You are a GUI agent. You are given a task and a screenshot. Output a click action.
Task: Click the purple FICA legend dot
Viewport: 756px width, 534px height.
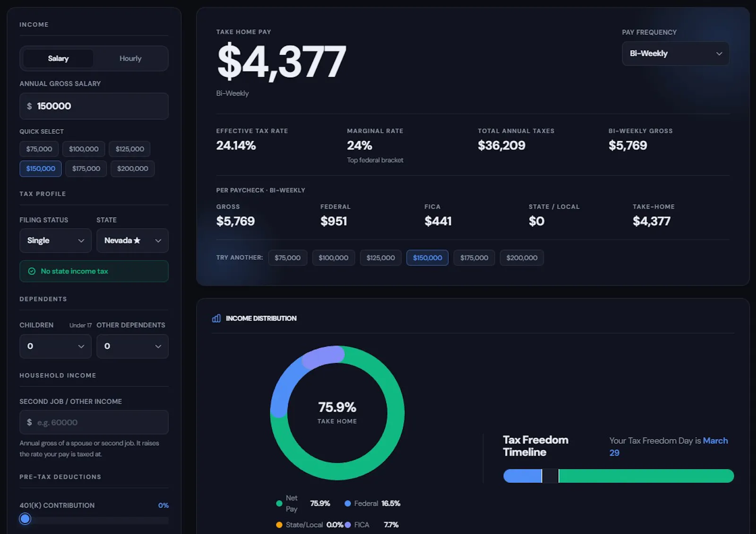click(348, 525)
